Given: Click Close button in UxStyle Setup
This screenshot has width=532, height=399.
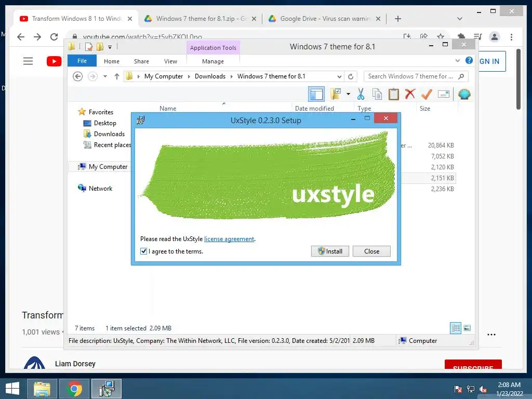Looking at the screenshot, I should (371, 251).
